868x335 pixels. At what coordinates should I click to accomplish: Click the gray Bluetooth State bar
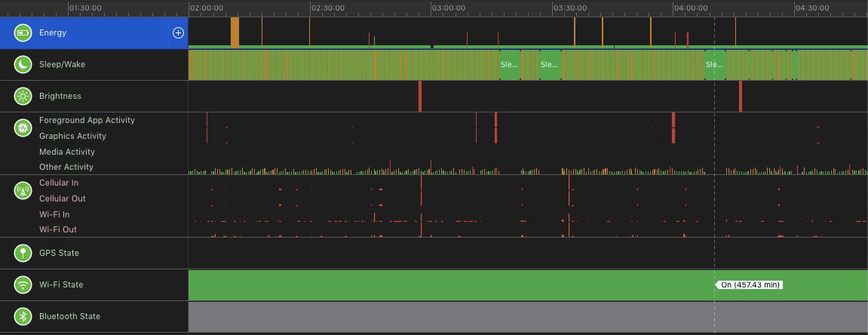528,317
